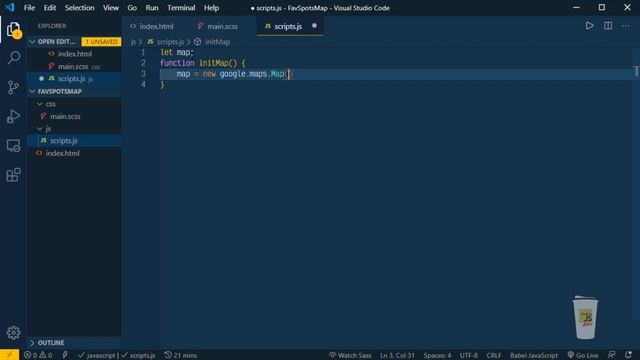Open Go menu
640x360 pixels.
pyautogui.click(x=132, y=8)
